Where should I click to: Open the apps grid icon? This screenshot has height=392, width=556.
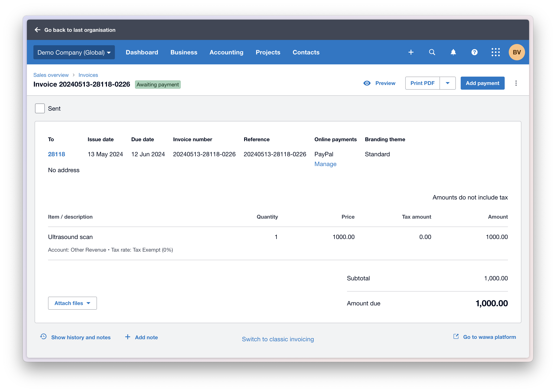point(496,52)
